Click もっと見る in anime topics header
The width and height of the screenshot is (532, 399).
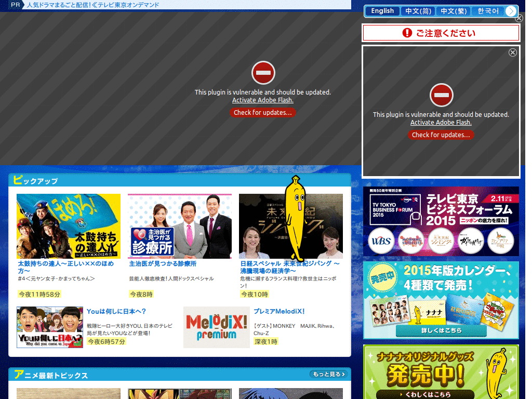[x=328, y=374]
